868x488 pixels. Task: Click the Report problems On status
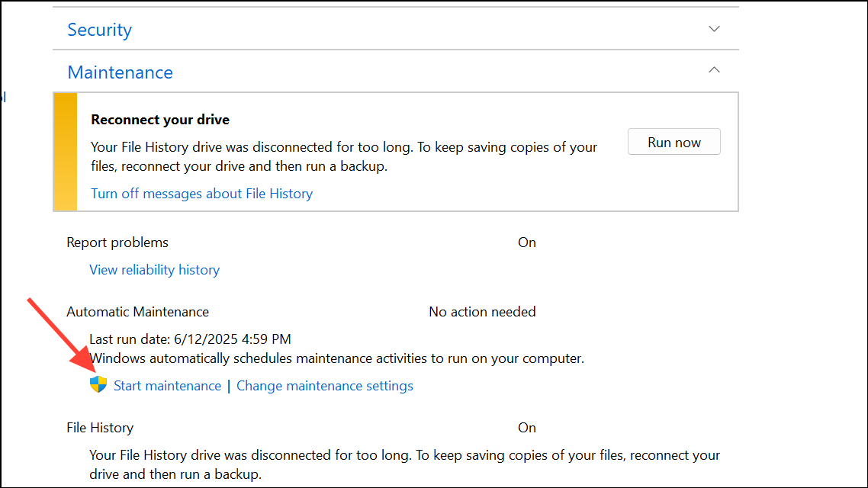[x=527, y=242]
